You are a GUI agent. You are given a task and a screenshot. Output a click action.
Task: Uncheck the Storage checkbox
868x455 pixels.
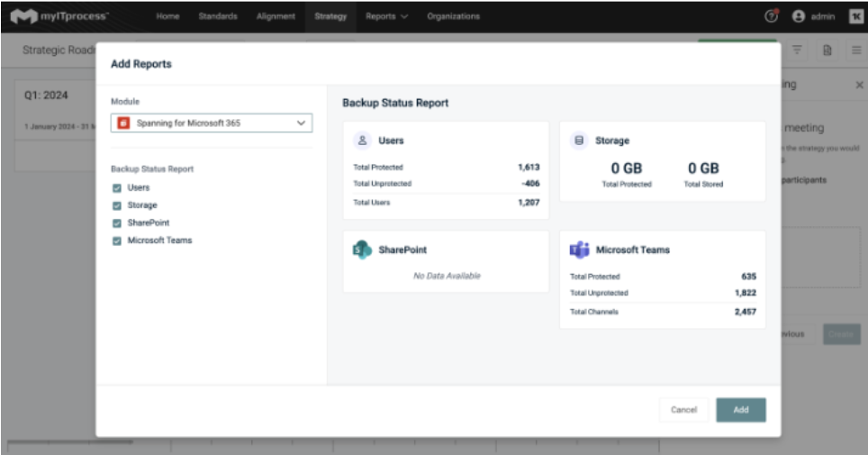tap(117, 205)
